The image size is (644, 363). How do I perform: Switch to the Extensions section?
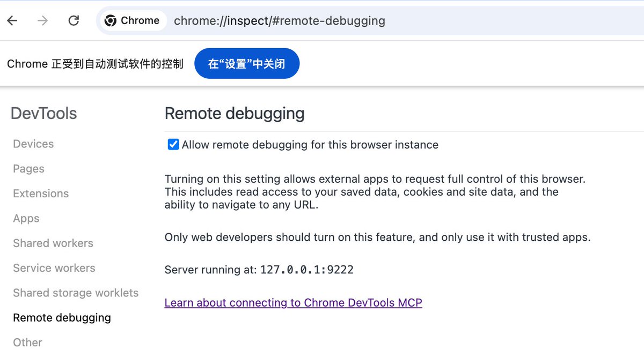(x=41, y=194)
